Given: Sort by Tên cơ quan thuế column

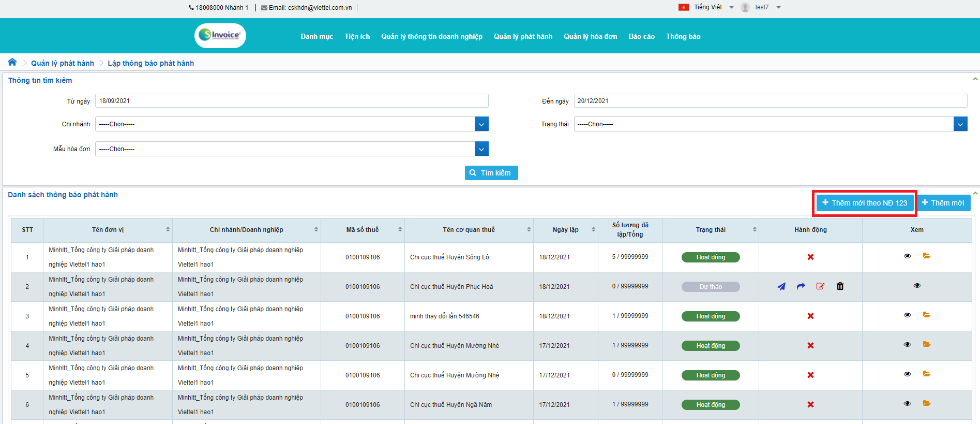Looking at the screenshot, I should 529,229.
